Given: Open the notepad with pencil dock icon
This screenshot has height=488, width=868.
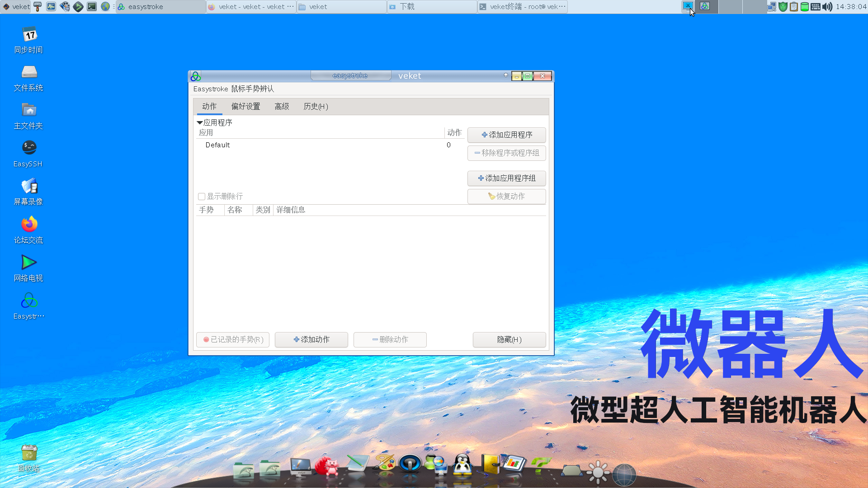Looking at the screenshot, I should click(357, 464).
